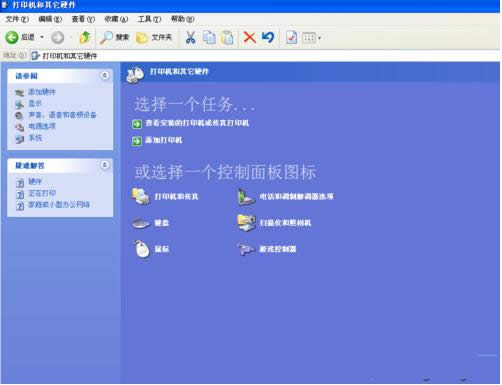Open the phone and modem options icon
The height and width of the screenshot is (385, 502).
point(246,196)
